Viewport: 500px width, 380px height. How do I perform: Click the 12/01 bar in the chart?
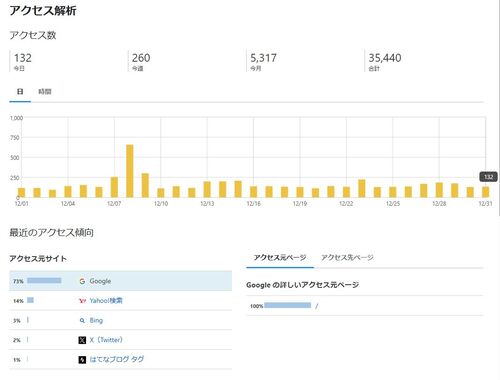coord(21,193)
